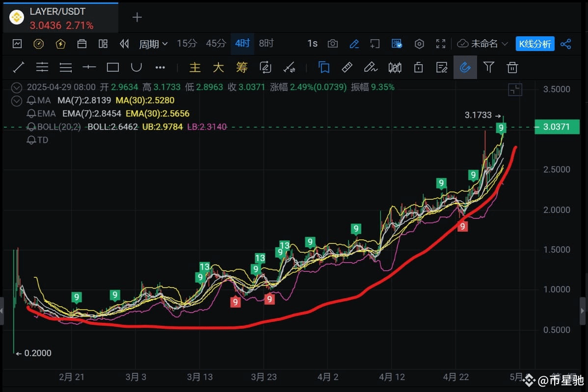The width and height of the screenshot is (588, 392).
Task: Expand the left side panel arrow
Action: click(1, 311)
